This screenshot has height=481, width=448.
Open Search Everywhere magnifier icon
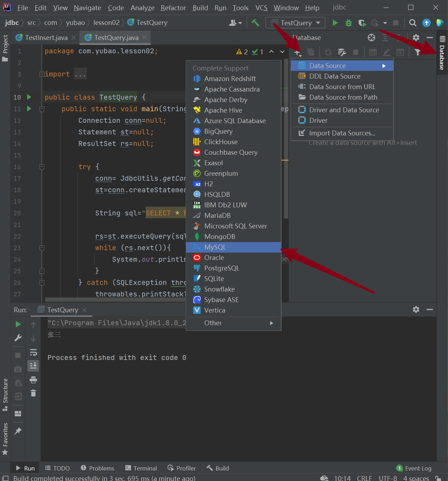tap(413, 23)
